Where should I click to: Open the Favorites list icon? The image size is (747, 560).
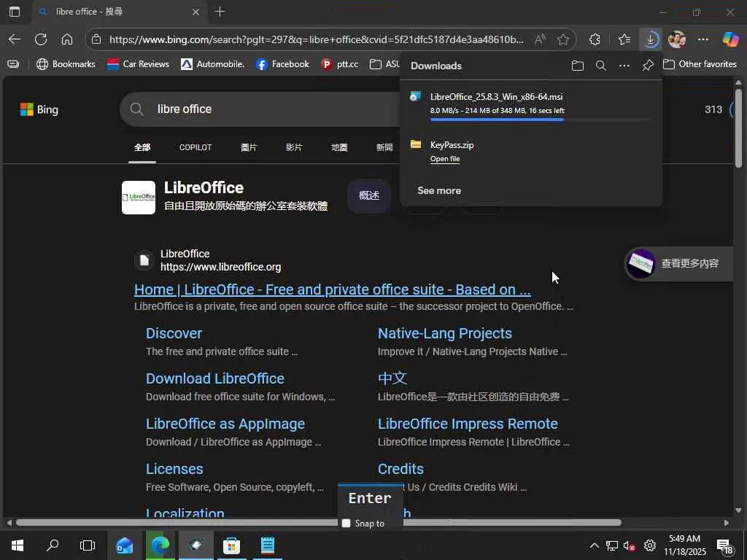pyautogui.click(x=624, y=39)
